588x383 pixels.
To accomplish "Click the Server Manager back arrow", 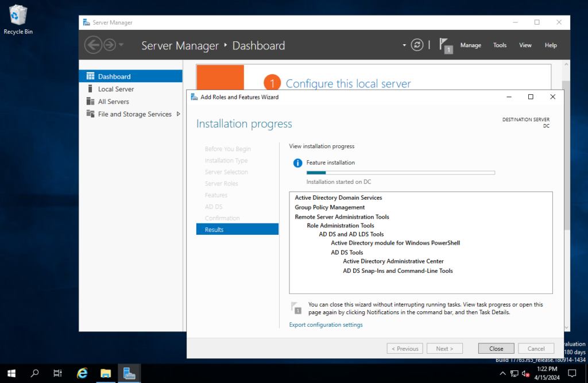I will (x=93, y=45).
